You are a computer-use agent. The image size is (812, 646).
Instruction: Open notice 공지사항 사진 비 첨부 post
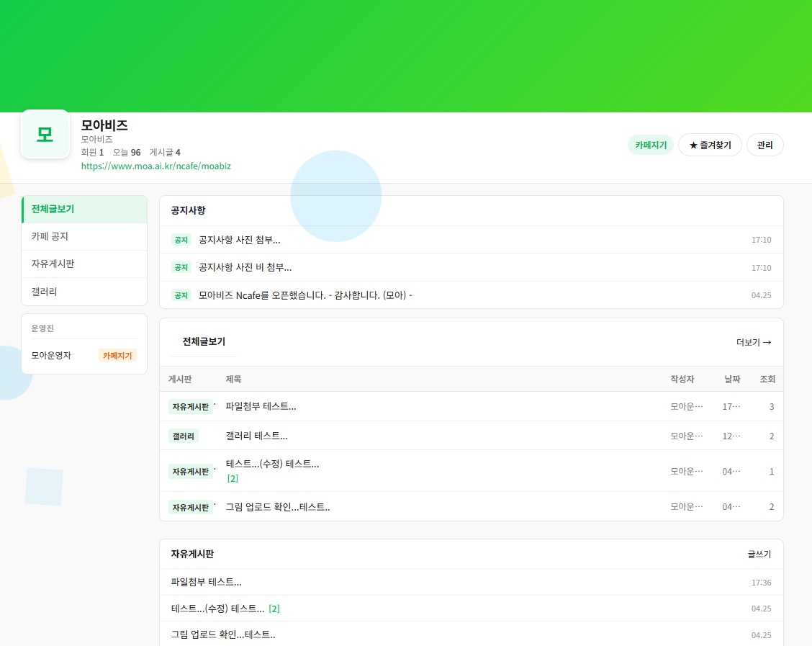pos(245,267)
